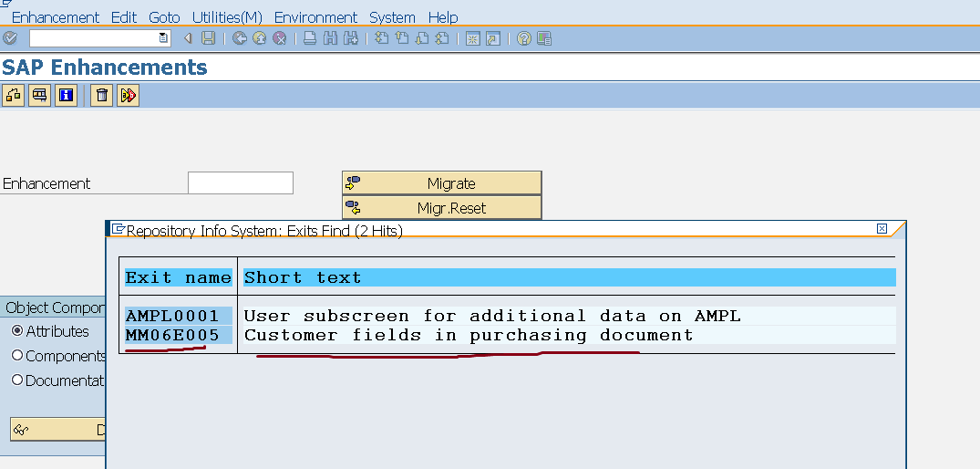This screenshot has height=469, width=980.
Task: Click the Delete trash can icon
Action: point(102,95)
